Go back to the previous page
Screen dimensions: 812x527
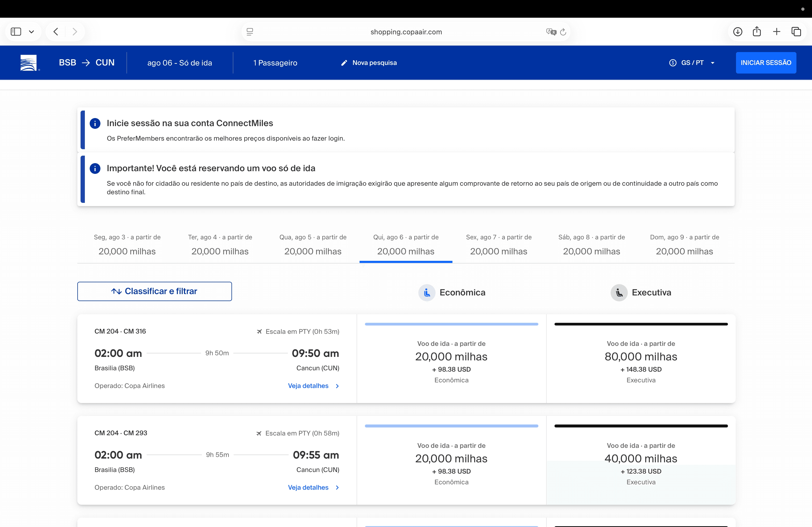click(56, 32)
